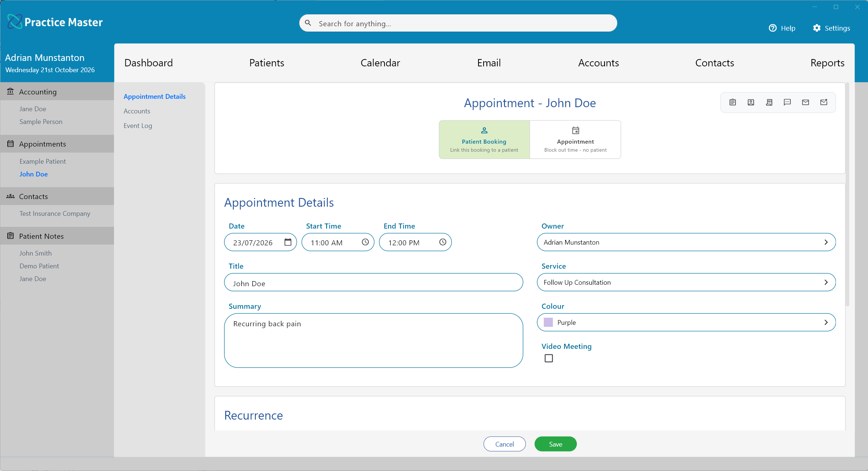
Task: Open the Calendar tab
Action: click(x=380, y=63)
